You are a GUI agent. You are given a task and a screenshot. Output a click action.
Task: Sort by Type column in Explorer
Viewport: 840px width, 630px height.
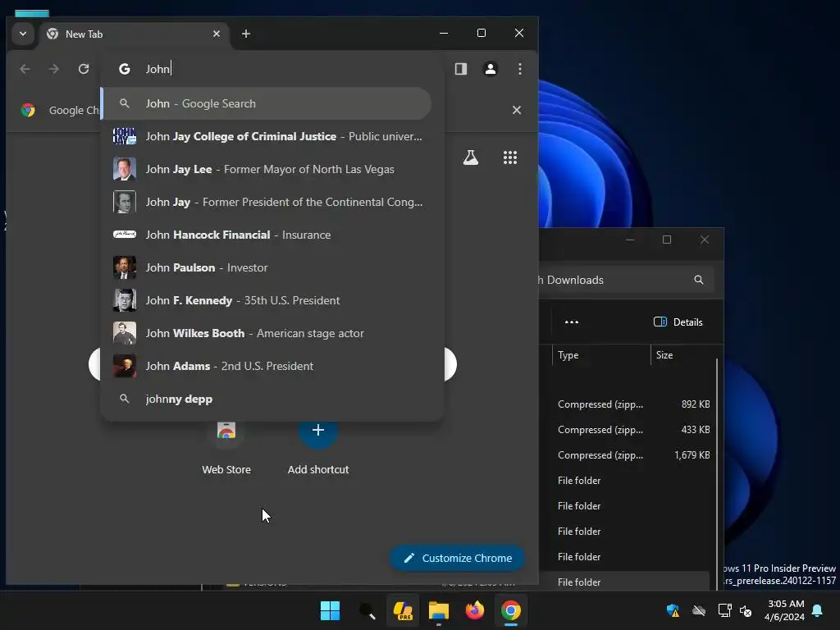click(x=601, y=355)
